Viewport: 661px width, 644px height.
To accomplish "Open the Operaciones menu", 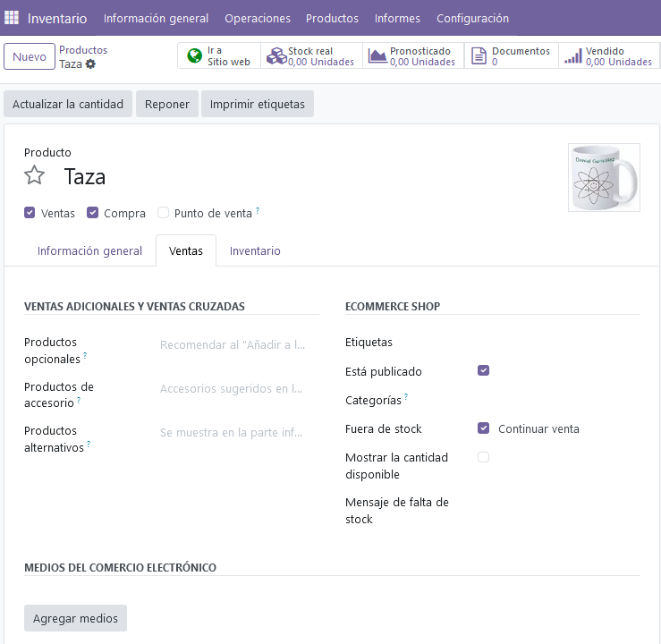I will pyautogui.click(x=257, y=18).
